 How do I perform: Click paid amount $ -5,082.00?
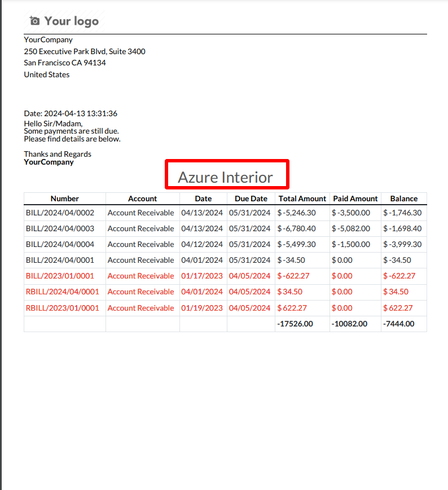[x=351, y=228]
